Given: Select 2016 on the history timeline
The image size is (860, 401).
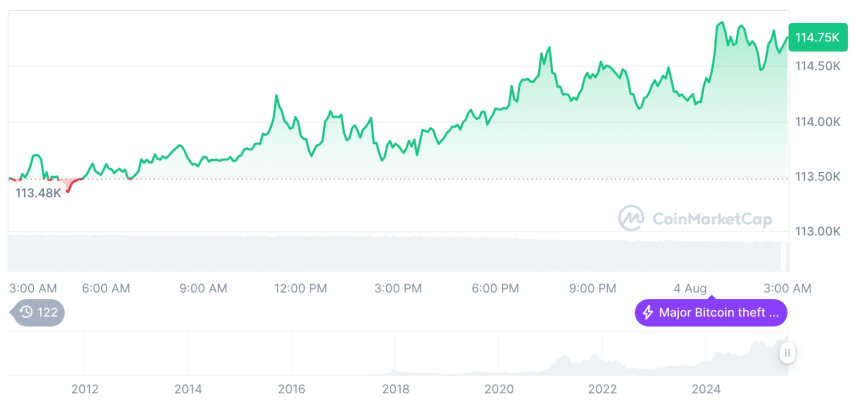Looking at the screenshot, I should pyautogui.click(x=291, y=388).
